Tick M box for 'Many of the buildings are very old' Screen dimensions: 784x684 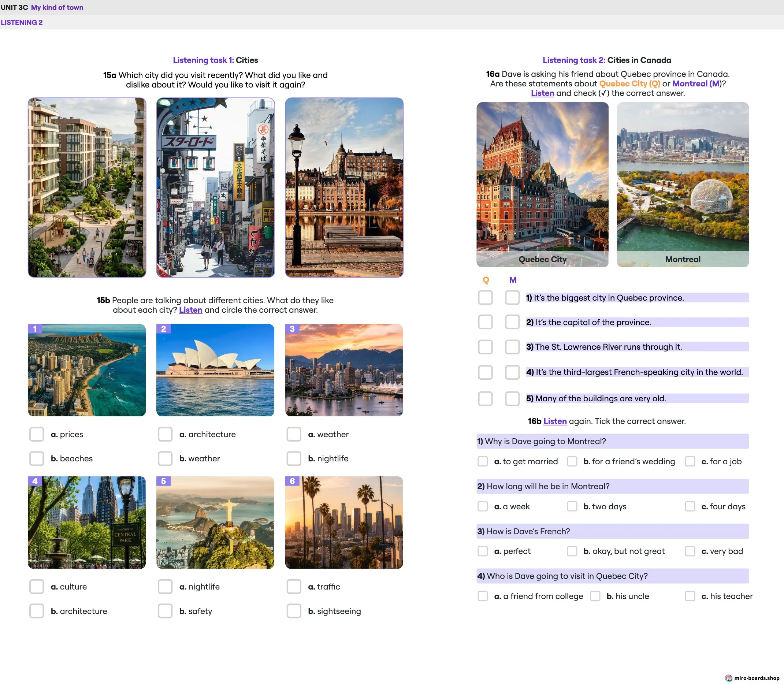pyautogui.click(x=512, y=398)
